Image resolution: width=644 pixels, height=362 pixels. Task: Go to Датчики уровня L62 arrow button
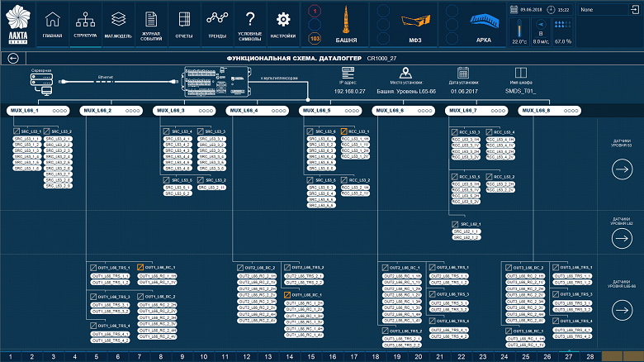623,238
